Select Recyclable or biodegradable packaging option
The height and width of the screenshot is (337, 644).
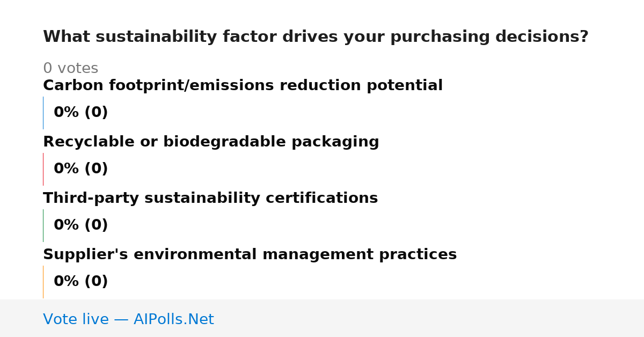pyautogui.click(x=211, y=142)
